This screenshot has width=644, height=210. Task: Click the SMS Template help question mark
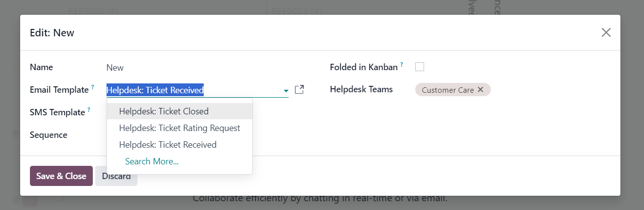point(89,110)
